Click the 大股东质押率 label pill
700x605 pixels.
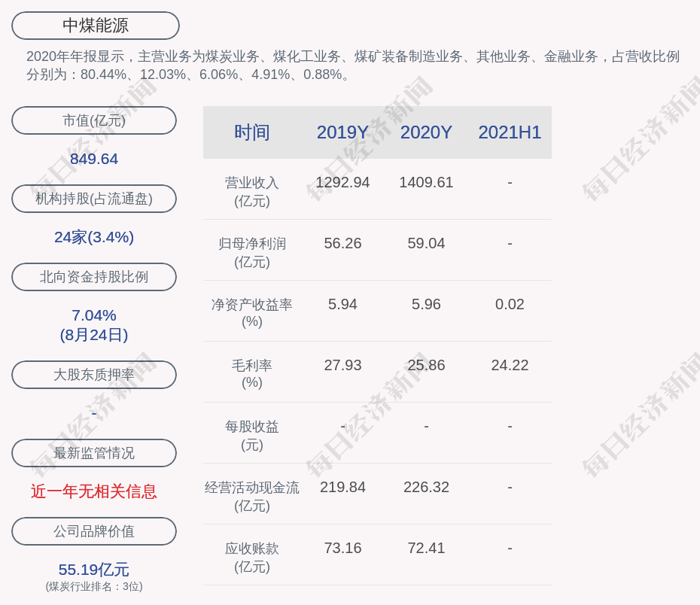click(94, 374)
